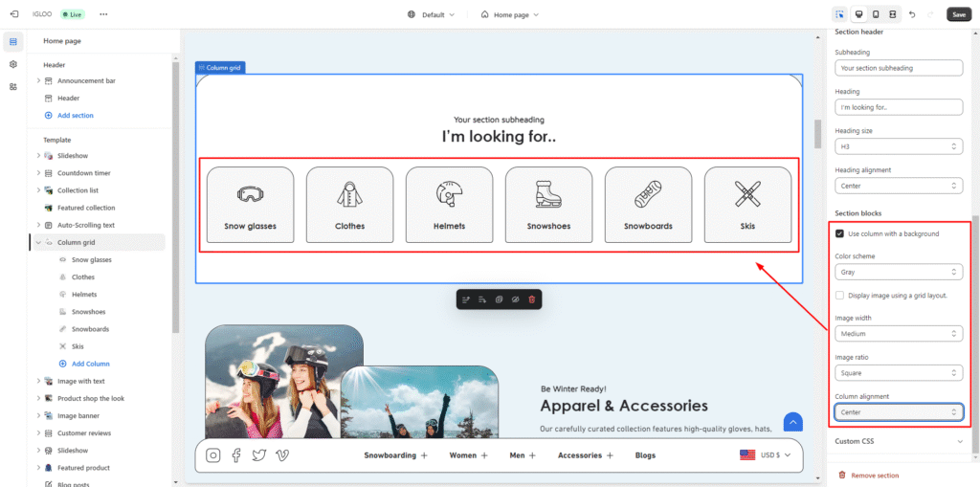Enable Display image using a grid layout
The height and width of the screenshot is (487, 980).
pos(839,296)
